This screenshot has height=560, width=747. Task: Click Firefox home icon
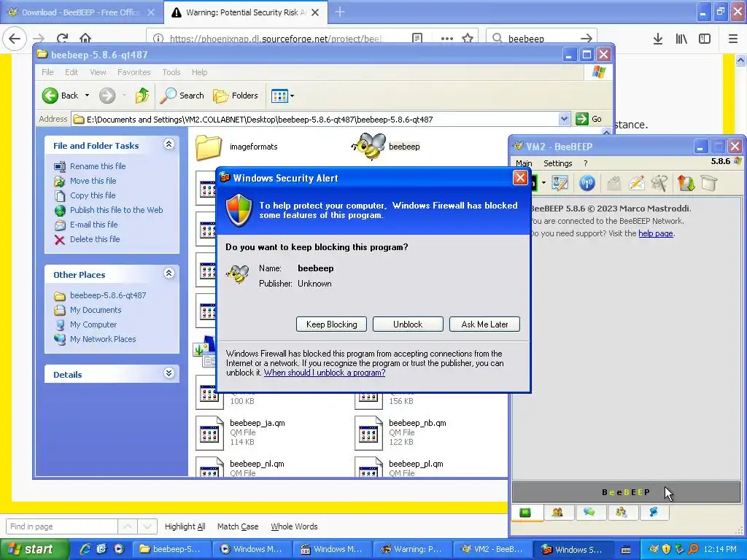(x=85, y=39)
